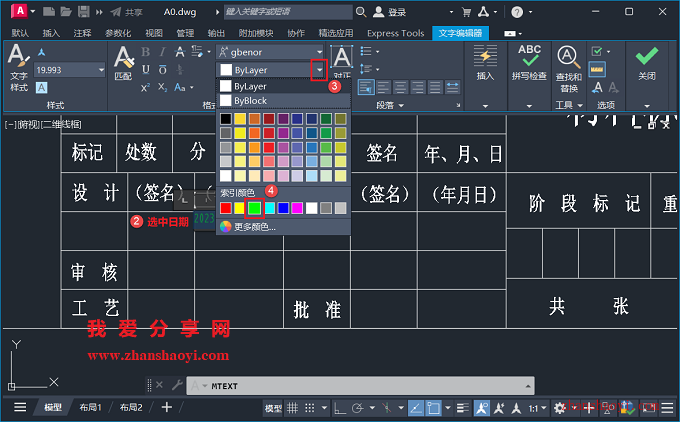Click the clear formatting icon

click(197, 52)
